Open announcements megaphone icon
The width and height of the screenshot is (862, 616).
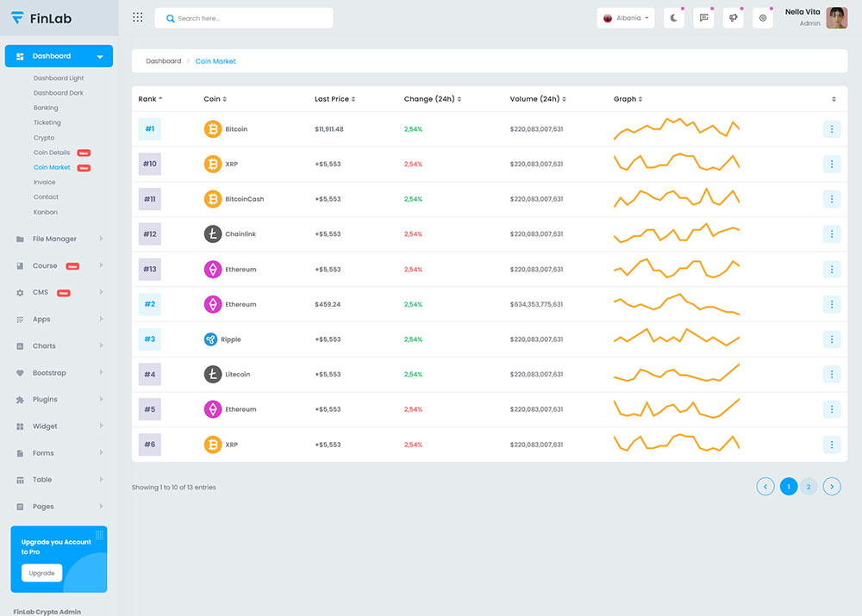[733, 18]
